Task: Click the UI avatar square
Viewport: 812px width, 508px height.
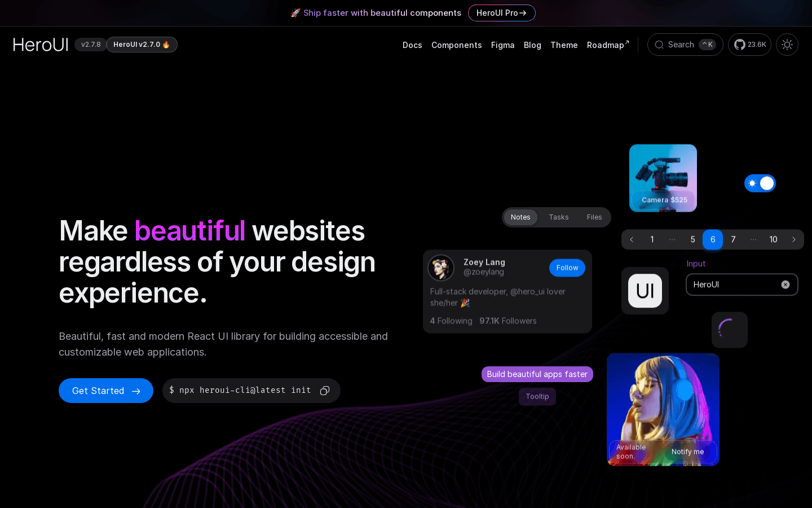Action: point(645,291)
